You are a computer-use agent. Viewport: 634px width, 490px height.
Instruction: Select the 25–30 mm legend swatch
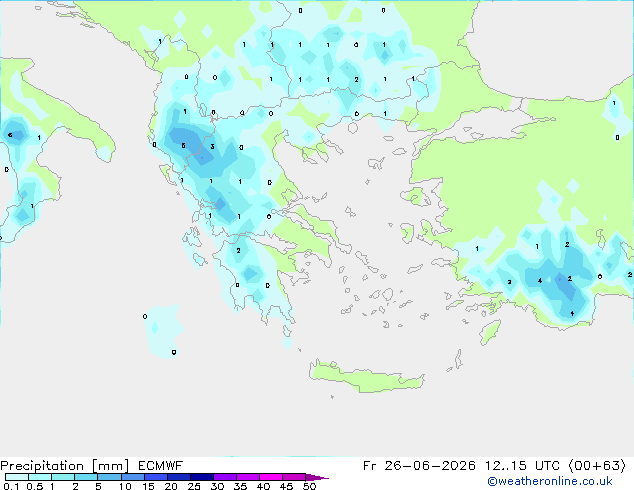tap(201, 477)
